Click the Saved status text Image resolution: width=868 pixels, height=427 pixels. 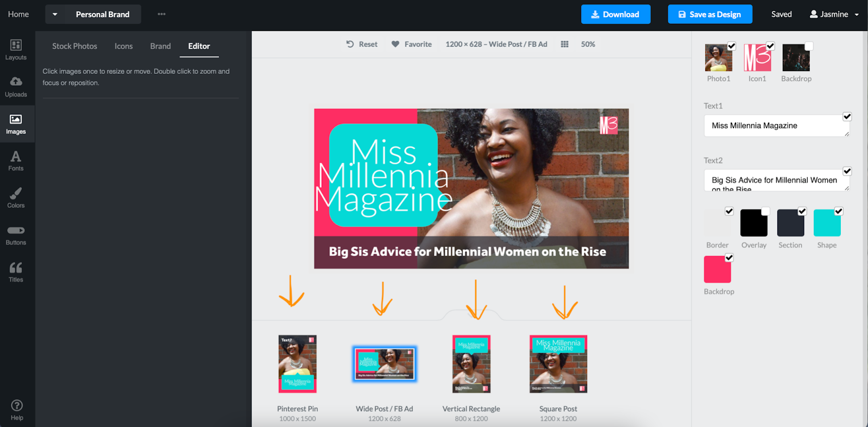pos(782,14)
